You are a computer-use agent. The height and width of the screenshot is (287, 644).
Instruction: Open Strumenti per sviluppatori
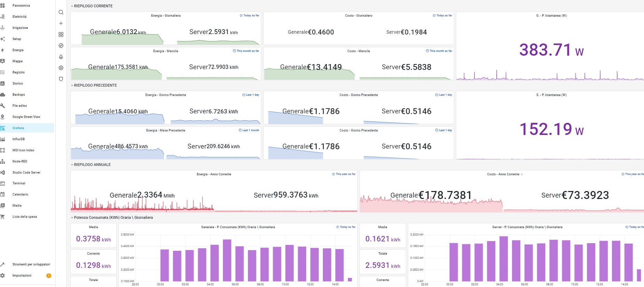31,264
